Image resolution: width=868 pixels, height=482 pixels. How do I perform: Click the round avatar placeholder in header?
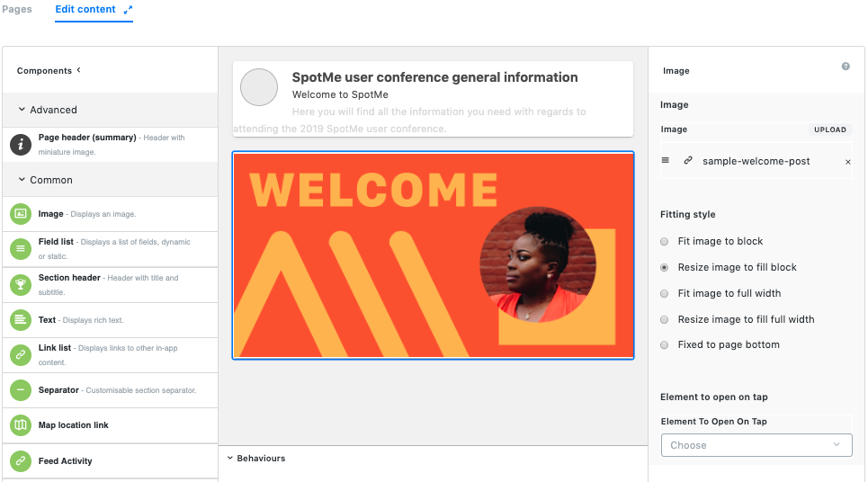[259, 87]
